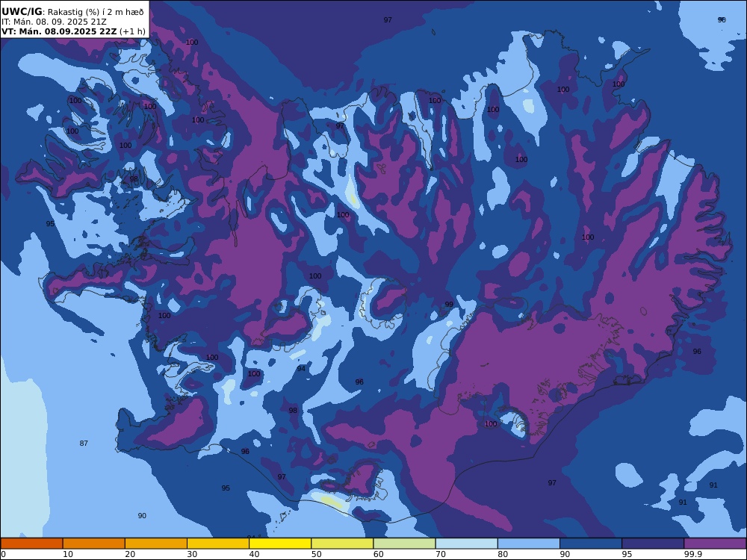Screen dimensions: 747x560
Task: Click the 10–20 orange legend swatch
Action: [94, 544]
